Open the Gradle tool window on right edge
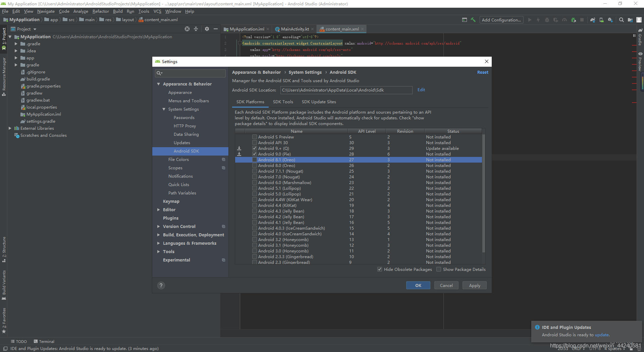644x352 pixels. click(640, 37)
